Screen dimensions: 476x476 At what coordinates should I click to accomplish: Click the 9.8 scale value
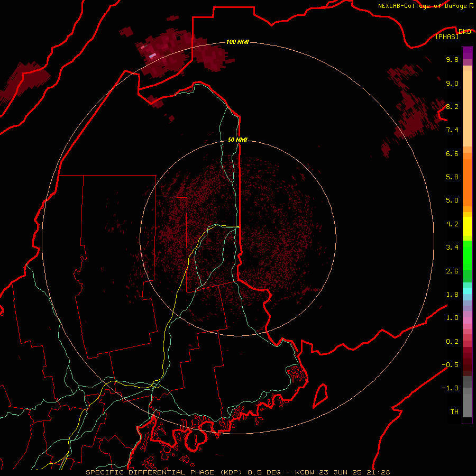(x=452, y=59)
